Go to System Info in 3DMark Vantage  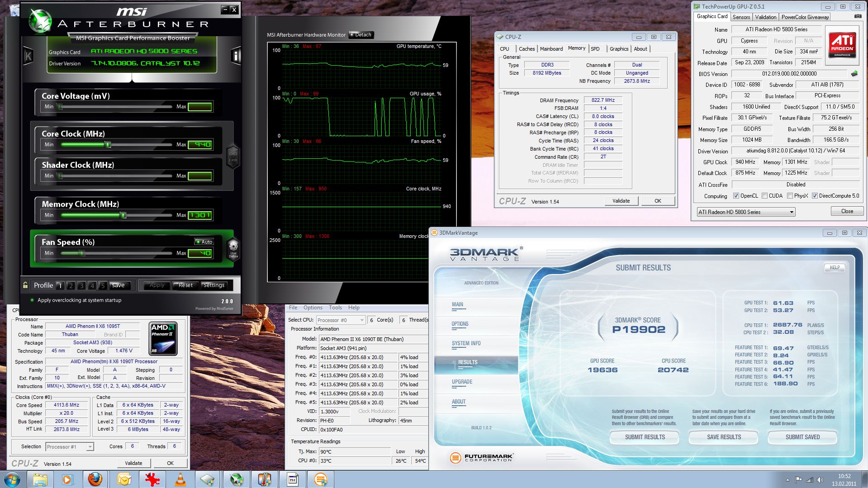pyautogui.click(x=466, y=343)
